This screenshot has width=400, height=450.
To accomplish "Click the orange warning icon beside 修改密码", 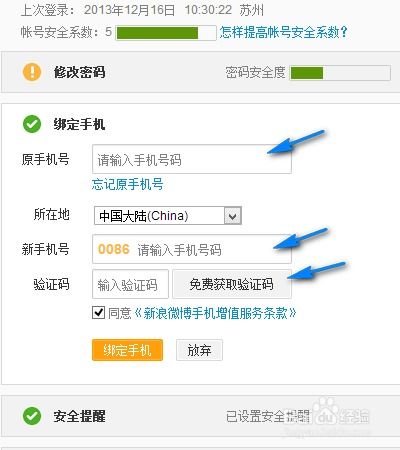I will click(32, 72).
